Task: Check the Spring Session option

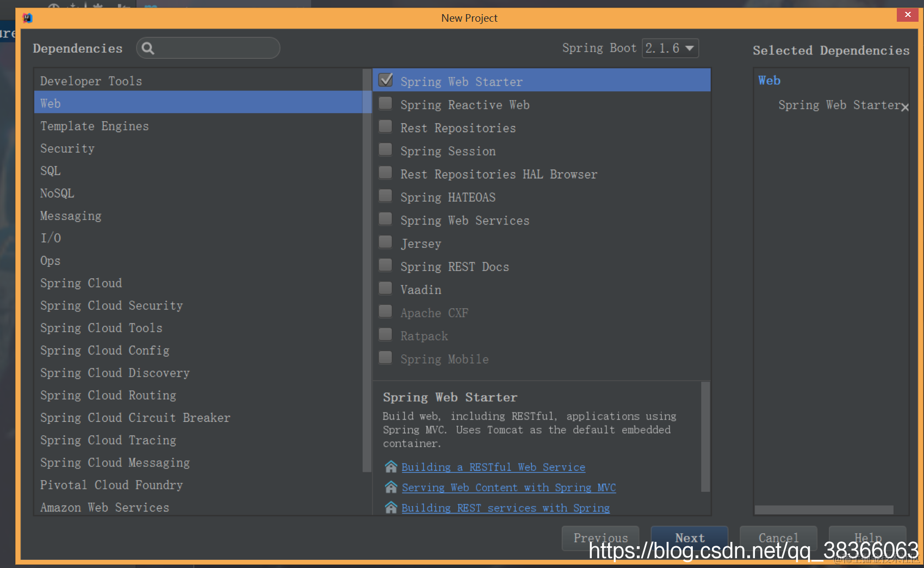Action: click(386, 150)
